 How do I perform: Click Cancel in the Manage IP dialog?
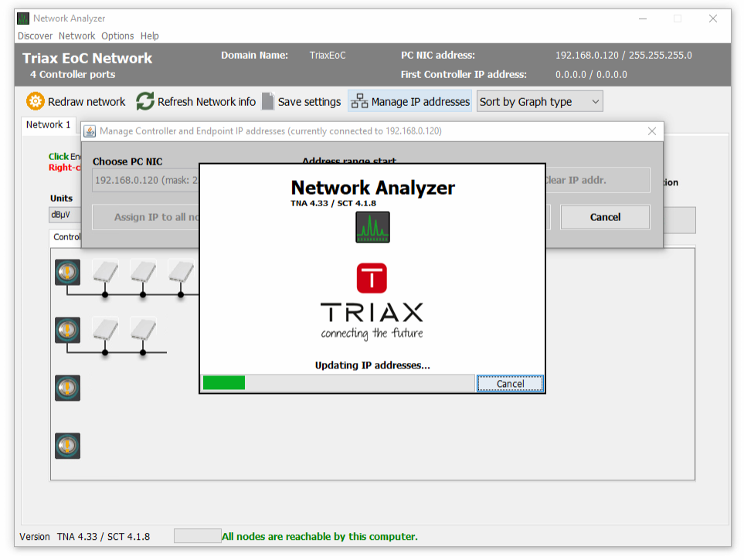605,217
